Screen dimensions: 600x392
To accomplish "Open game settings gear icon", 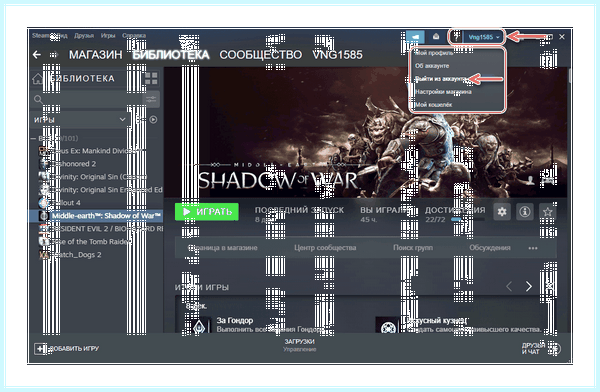I will 502,212.
